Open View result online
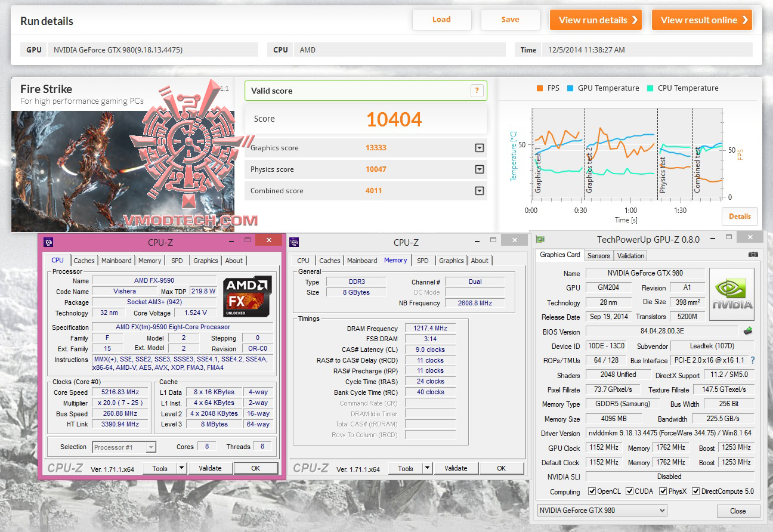Viewport: 773px width, 532px height. pyautogui.click(x=702, y=20)
